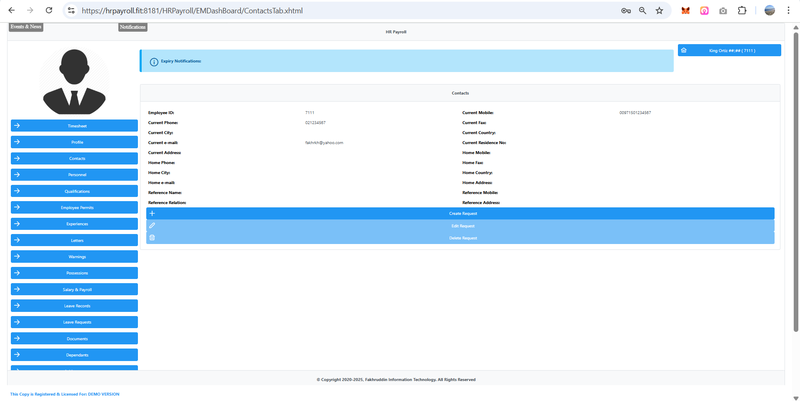
Task: View Leave Records
Action: [x=74, y=306]
